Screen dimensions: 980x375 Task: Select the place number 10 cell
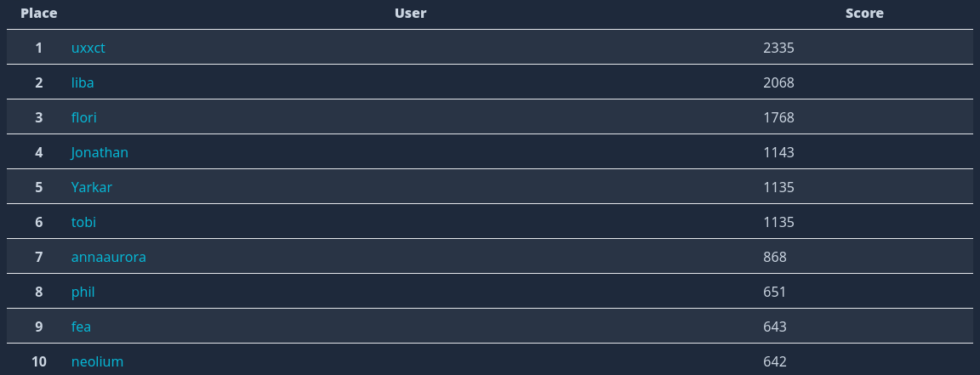[x=39, y=362]
